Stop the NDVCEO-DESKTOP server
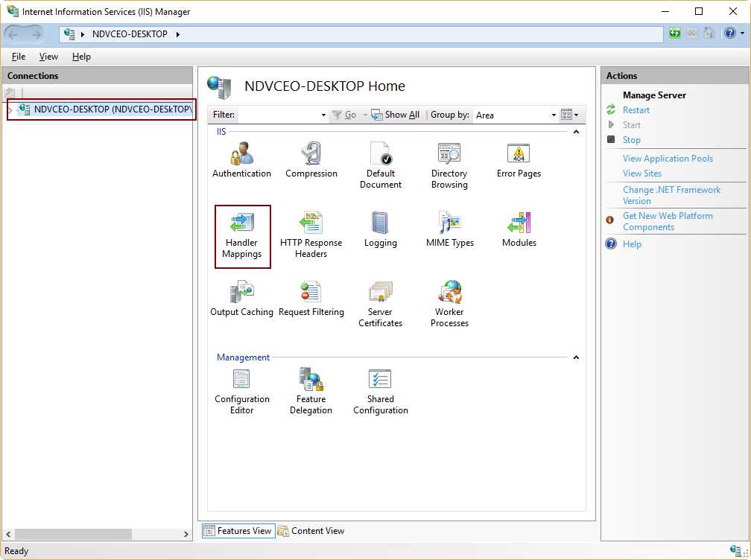The height and width of the screenshot is (560, 751). coord(630,139)
